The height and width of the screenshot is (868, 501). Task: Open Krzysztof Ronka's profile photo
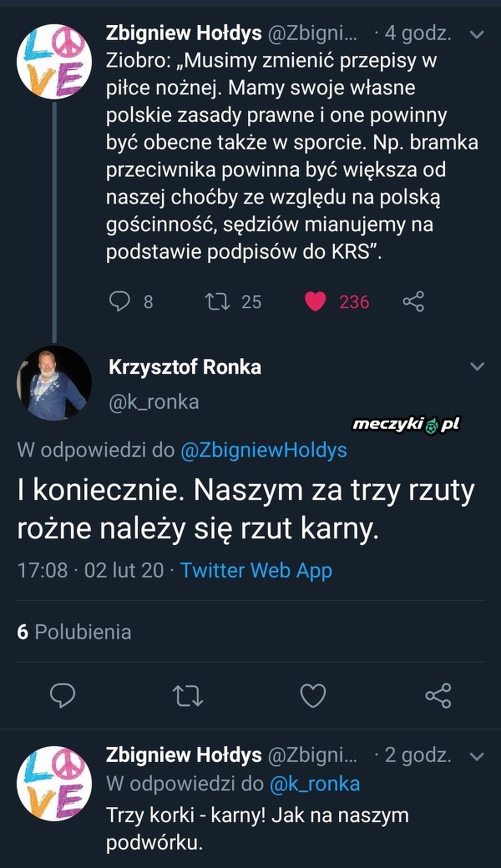pos(54,383)
